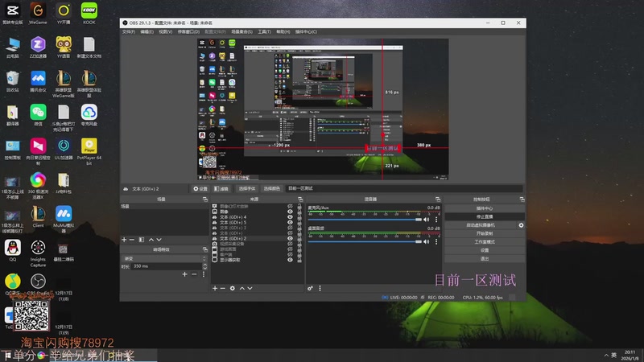644x362 pixels.
Task: Pop out the 混音器 dock panel
Action: 438,200
